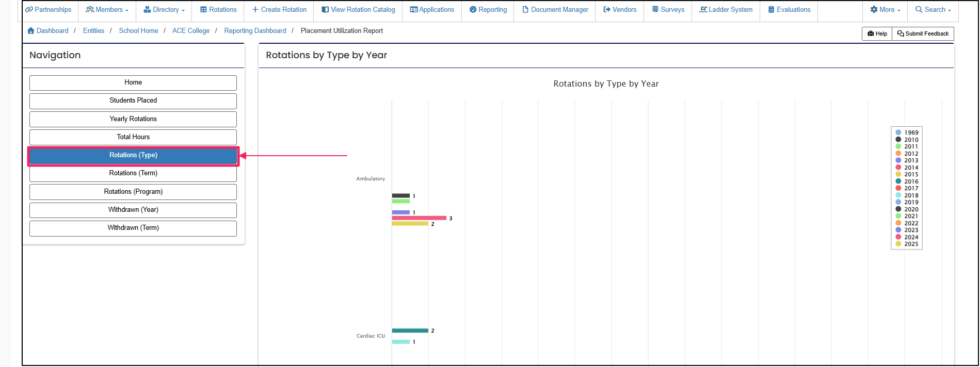The height and width of the screenshot is (367, 980).
Task: Toggle 2022 series in legend
Action: (x=907, y=223)
